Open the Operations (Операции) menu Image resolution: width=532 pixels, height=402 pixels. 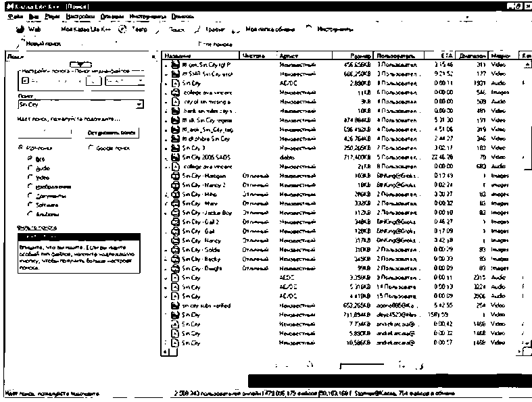pyautogui.click(x=112, y=16)
